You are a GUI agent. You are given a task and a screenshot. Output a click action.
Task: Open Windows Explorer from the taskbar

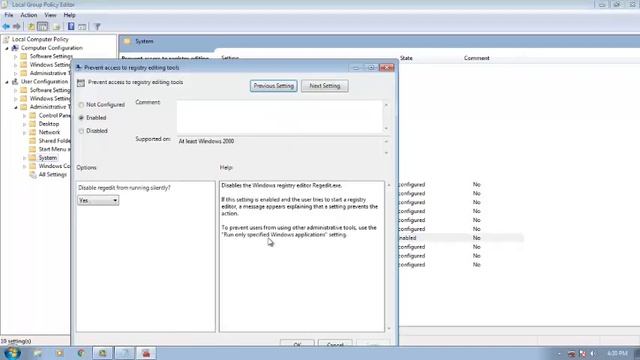(x=38, y=353)
